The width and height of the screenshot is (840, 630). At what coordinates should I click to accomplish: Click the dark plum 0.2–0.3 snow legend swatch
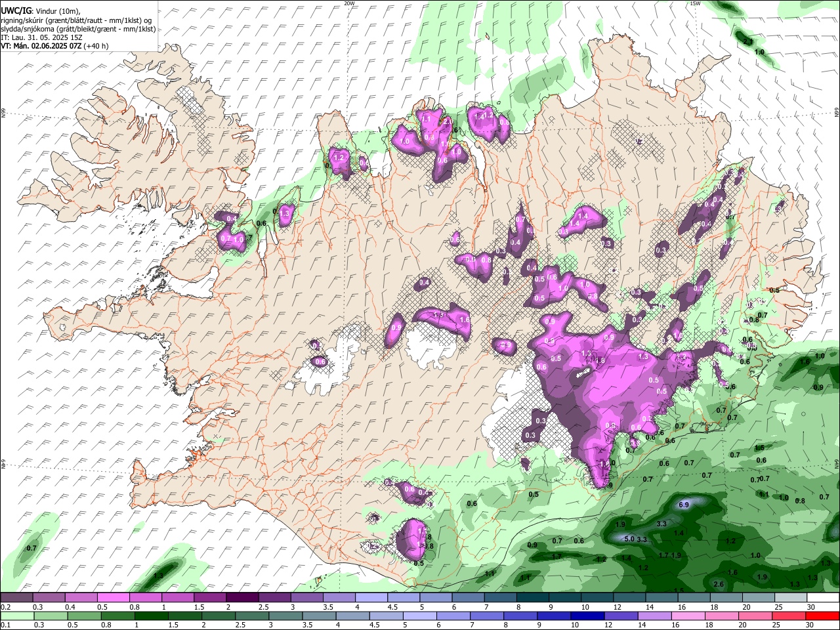[16, 598]
